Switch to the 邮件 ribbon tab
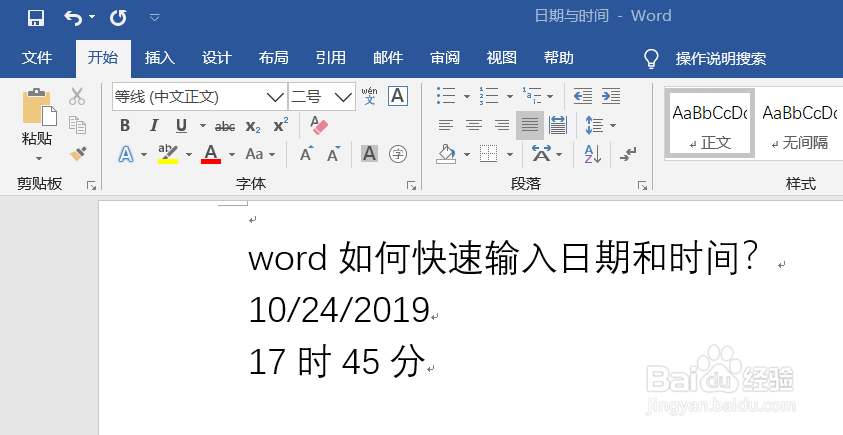This screenshot has width=843, height=435. (x=388, y=58)
